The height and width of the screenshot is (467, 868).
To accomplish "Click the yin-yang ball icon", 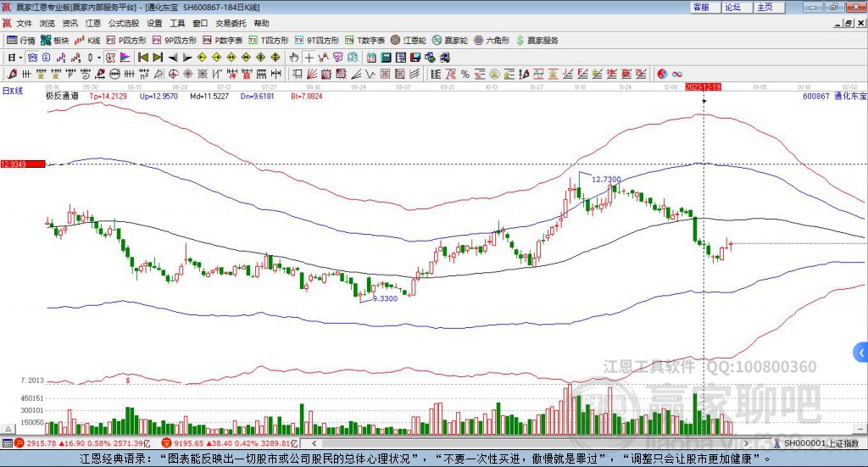I will (662, 74).
